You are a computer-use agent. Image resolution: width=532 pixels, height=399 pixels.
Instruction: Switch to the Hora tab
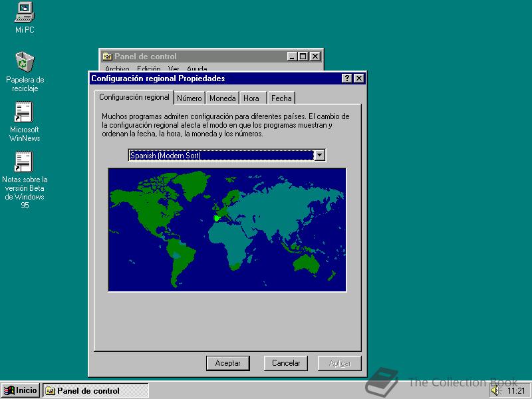point(251,98)
